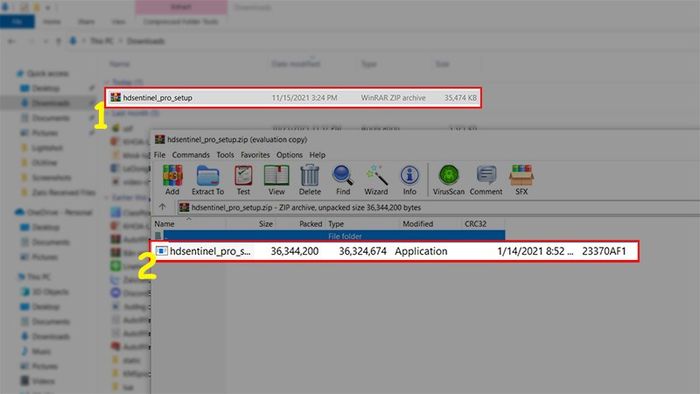Click the Up arrow in Explorer navigation
Screen dimensions: 700x394
point(58,41)
